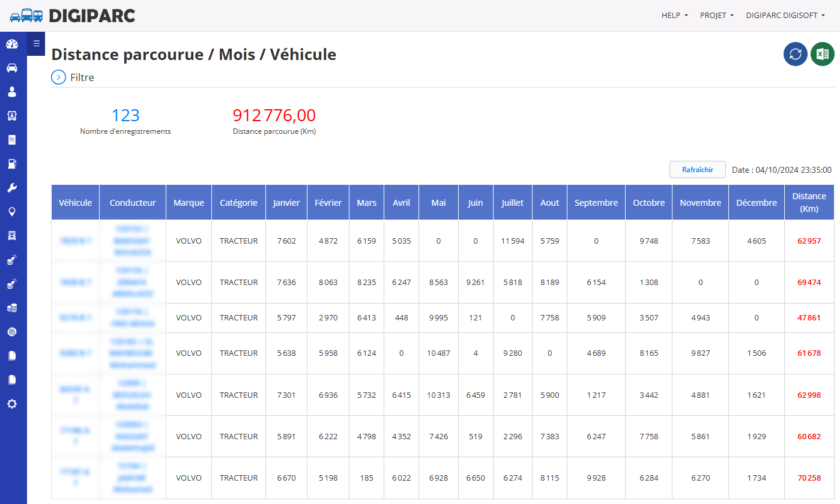Click the DIGIPARC logo

coord(73,16)
